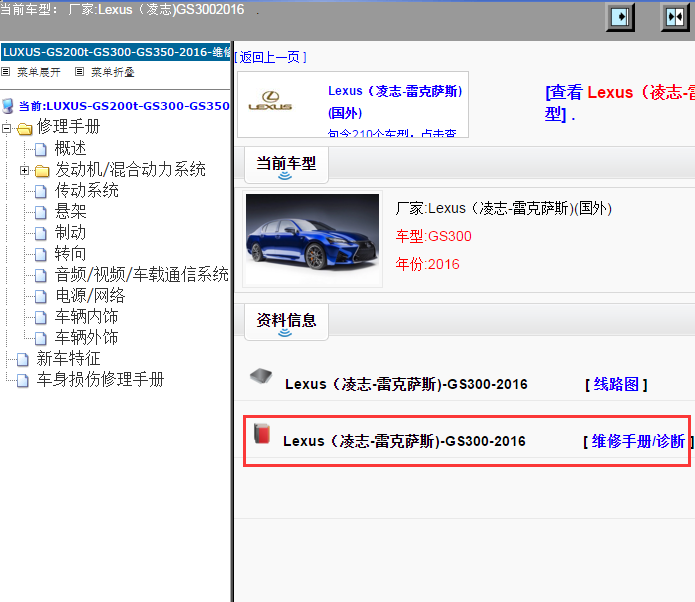
Task: Click the Lexus logo image
Action: (x=270, y=101)
